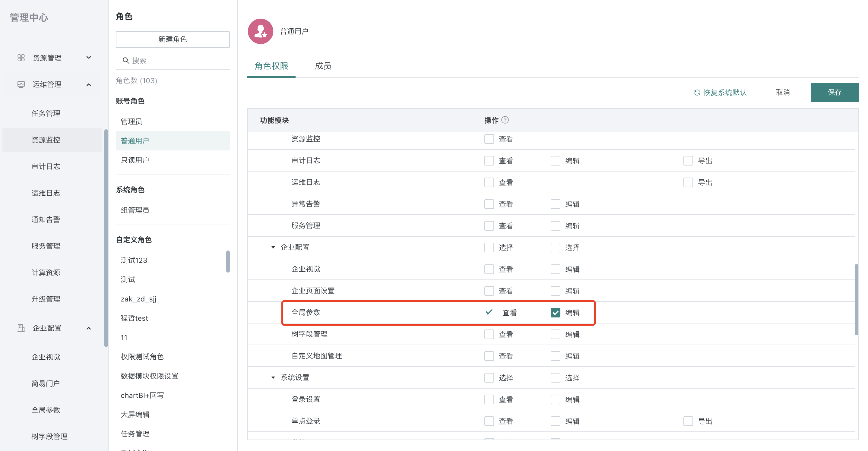The width and height of the screenshot is (868, 451).
Task: Collapse the 系统设置 tree row triangle
Action: tap(273, 377)
